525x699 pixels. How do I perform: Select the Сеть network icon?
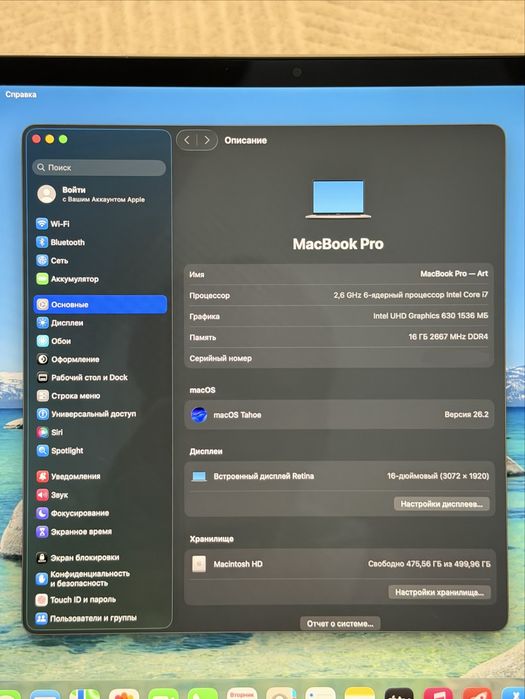click(x=42, y=260)
